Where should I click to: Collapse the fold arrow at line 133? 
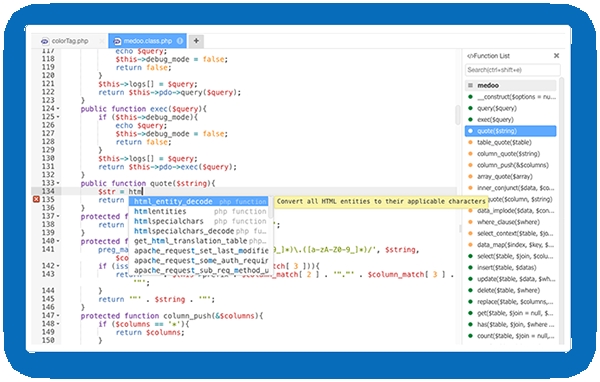58,183
